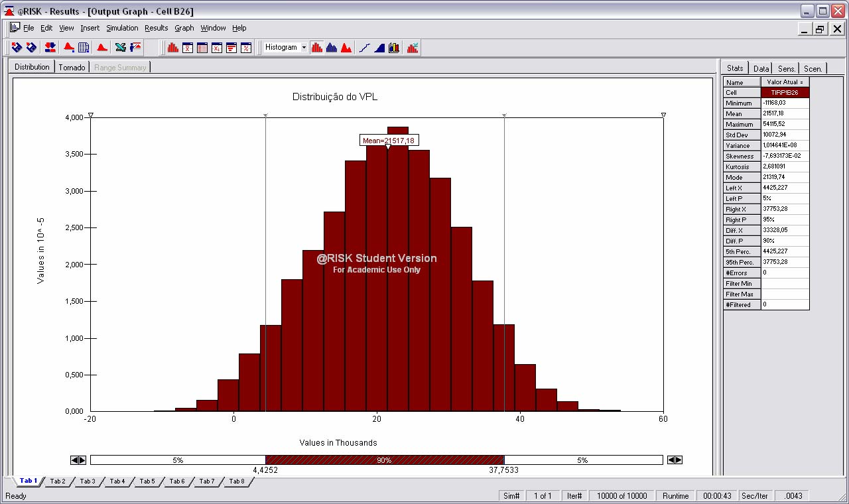Select the blue filled cumulative graph icon
Image resolution: width=849 pixels, height=504 pixels.
(x=379, y=47)
